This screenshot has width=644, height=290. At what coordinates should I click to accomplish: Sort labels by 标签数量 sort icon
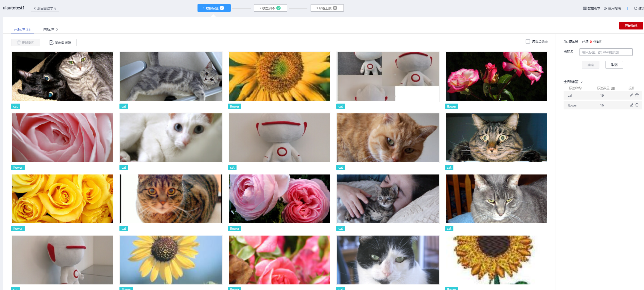point(613,88)
